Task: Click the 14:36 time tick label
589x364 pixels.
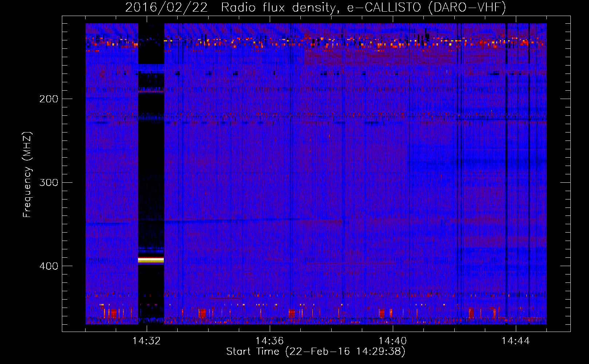Action: 269,341
